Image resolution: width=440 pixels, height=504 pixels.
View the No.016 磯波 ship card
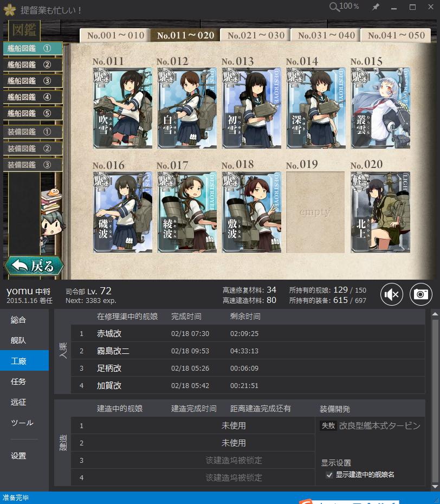coord(122,212)
